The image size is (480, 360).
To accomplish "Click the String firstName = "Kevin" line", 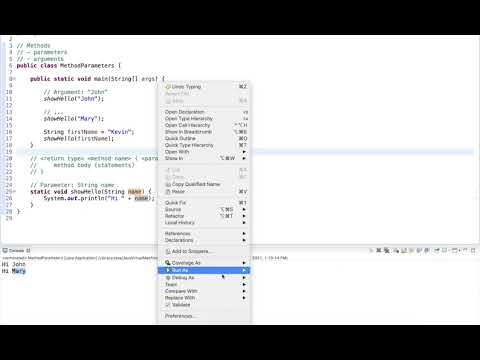I will pyautogui.click(x=89, y=132).
